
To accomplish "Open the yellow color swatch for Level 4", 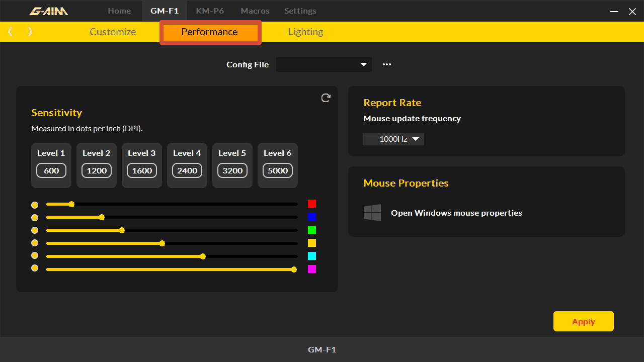I will [312, 243].
